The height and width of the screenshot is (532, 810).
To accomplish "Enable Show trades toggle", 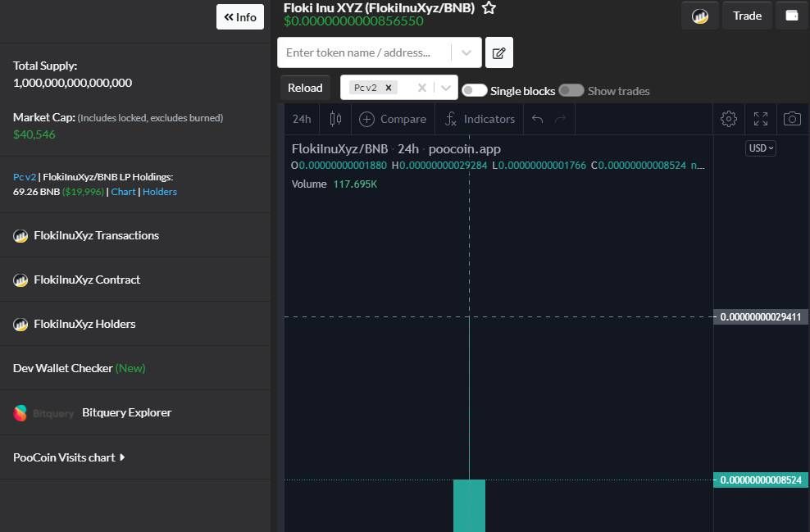I will click(x=571, y=90).
